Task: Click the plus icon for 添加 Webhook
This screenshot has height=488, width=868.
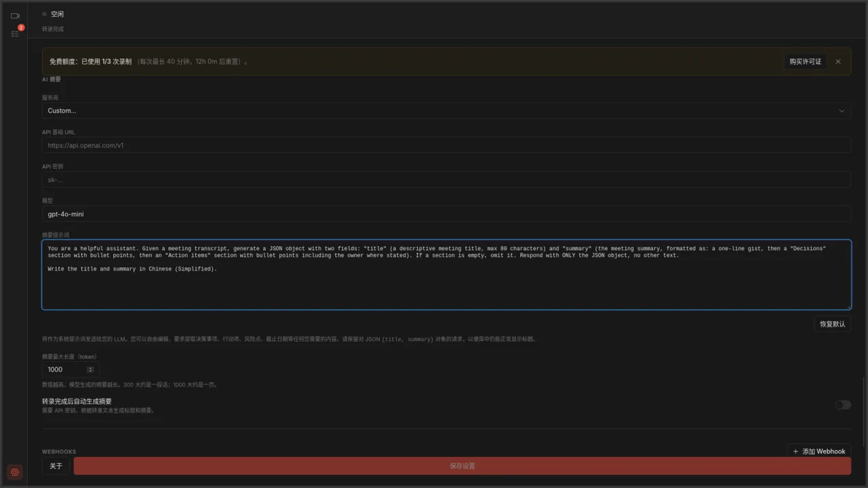Action: [795, 451]
